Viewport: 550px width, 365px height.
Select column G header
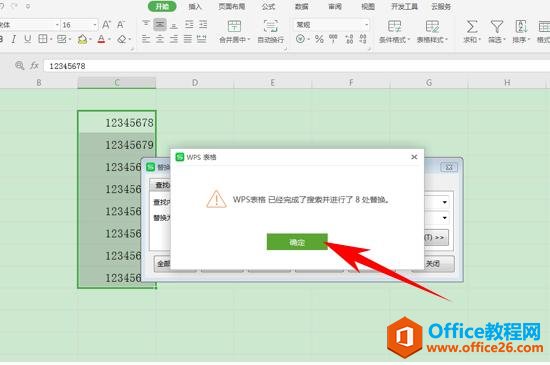tap(429, 83)
